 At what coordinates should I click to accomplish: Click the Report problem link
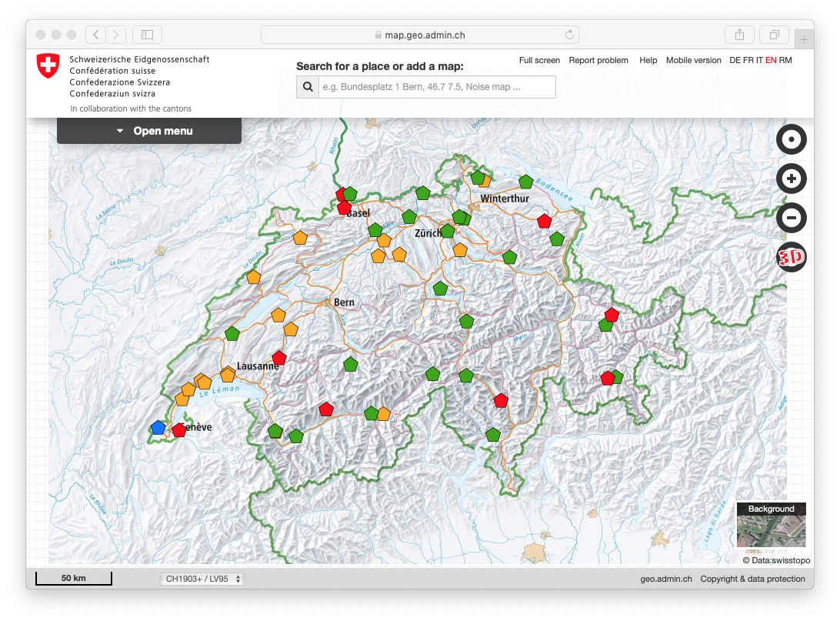pyautogui.click(x=598, y=60)
